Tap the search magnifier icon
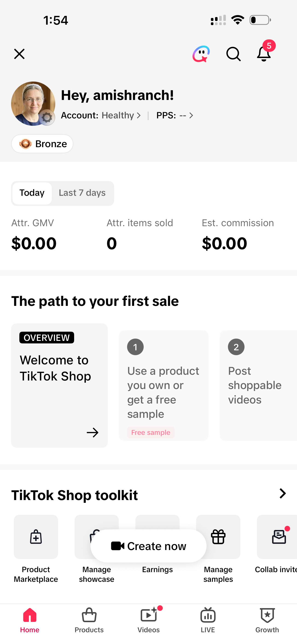297x644 pixels. point(233,54)
